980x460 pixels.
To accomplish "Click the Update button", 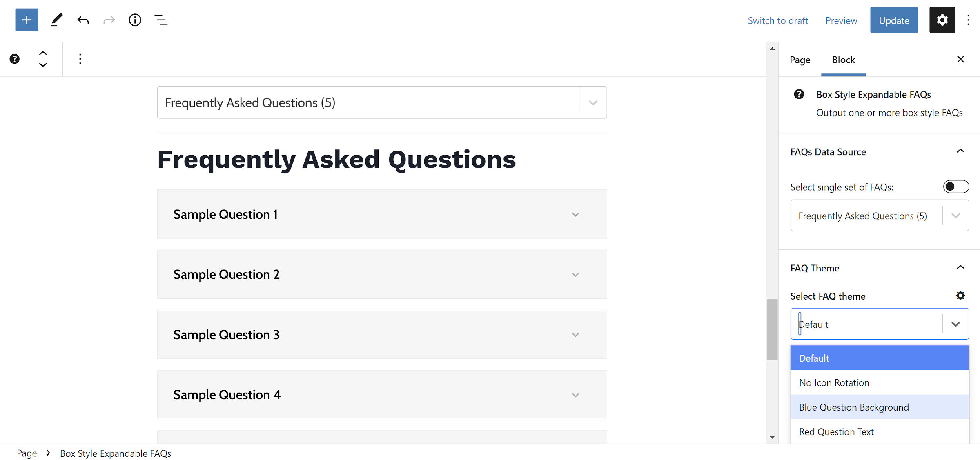I will pyautogui.click(x=894, y=20).
